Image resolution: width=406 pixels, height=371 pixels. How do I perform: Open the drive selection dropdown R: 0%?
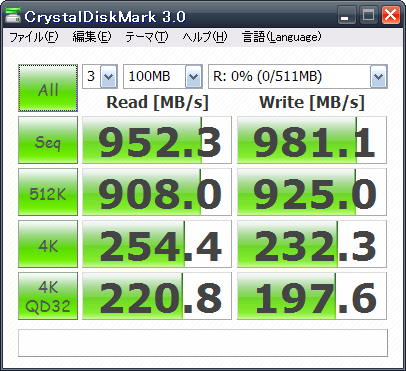[x=298, y=77]
